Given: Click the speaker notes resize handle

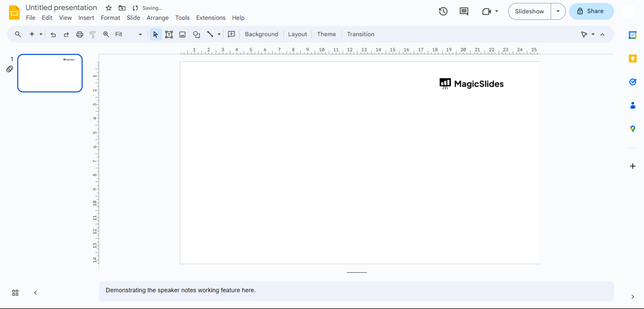Looking at the screenshot, I should click(356, 272).
